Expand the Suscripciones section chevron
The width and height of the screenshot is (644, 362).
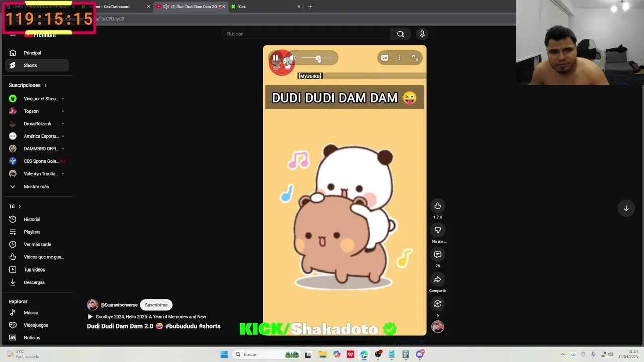click(x=45, y=85)
